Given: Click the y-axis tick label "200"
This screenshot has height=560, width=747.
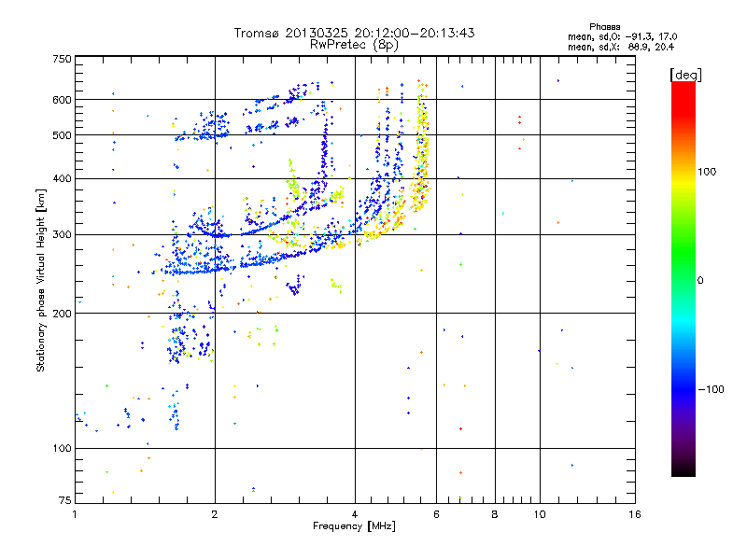Looking at the screenshot, I should click(62, 314).
